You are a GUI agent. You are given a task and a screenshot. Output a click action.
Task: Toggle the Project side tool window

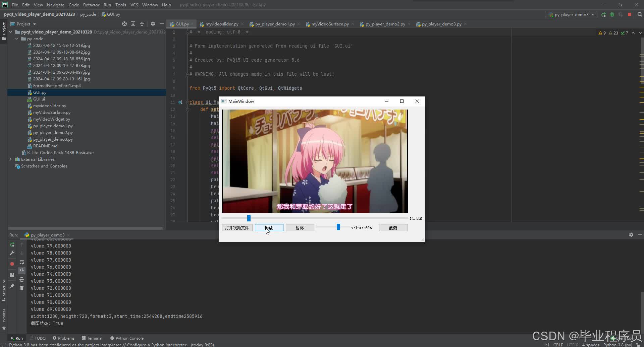pos(4,31)
